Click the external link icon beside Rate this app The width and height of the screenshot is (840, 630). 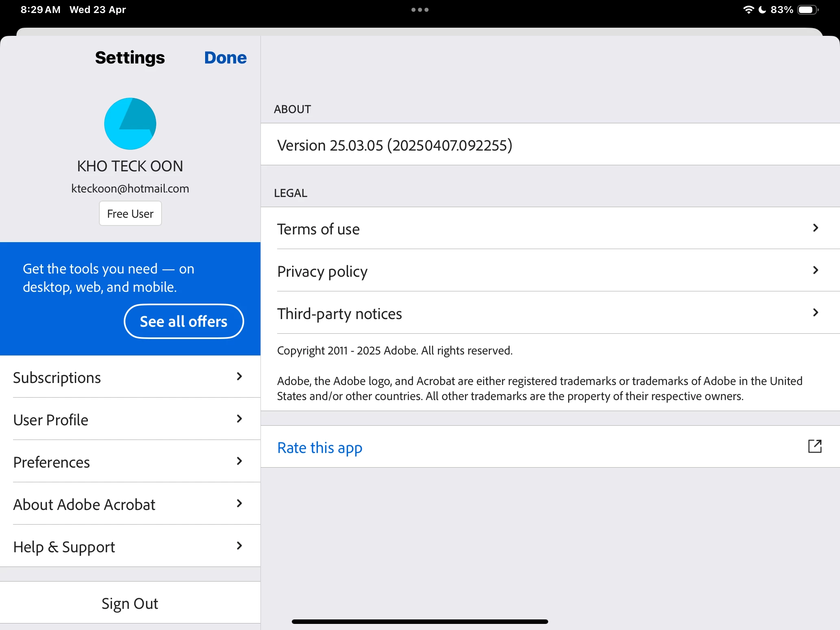point(814,446)
